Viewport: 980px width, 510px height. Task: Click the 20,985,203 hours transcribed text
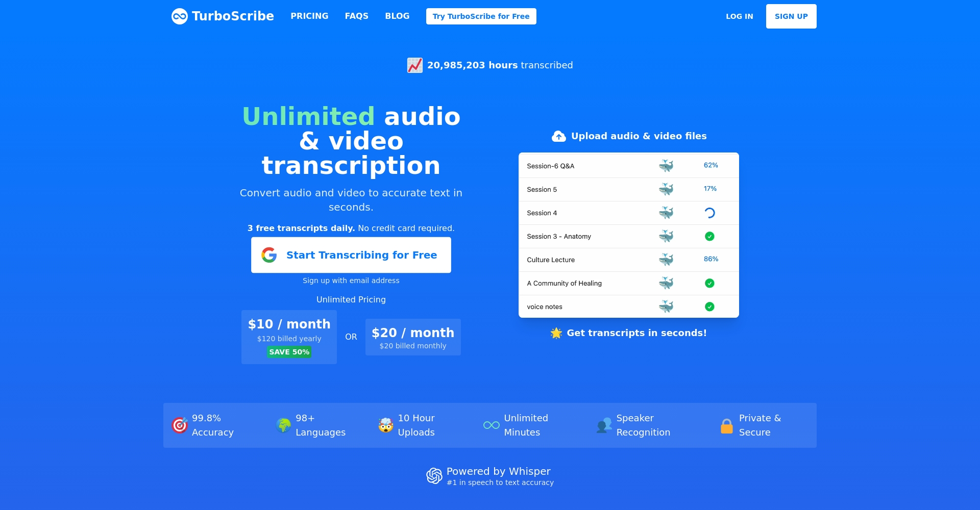coord(500,65)
